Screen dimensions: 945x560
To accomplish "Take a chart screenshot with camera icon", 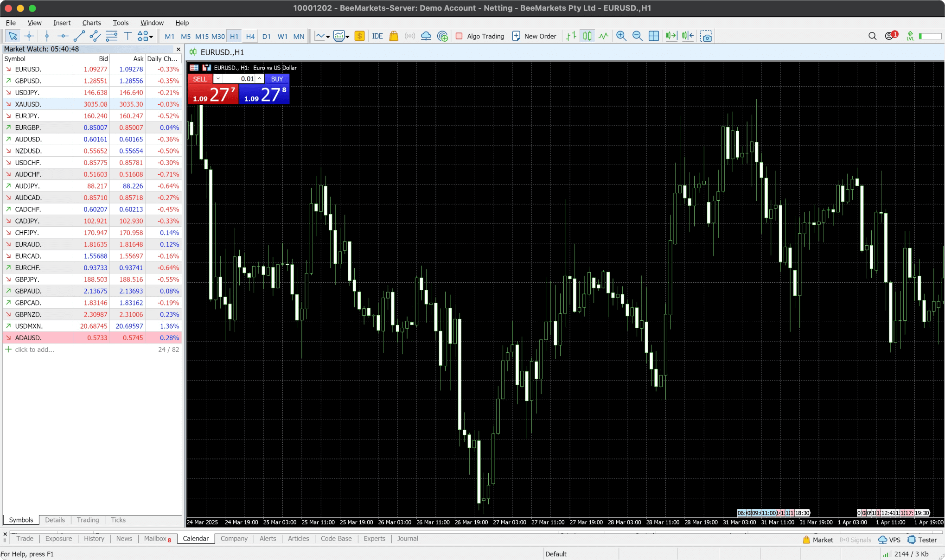I will [x=706, y=36].
